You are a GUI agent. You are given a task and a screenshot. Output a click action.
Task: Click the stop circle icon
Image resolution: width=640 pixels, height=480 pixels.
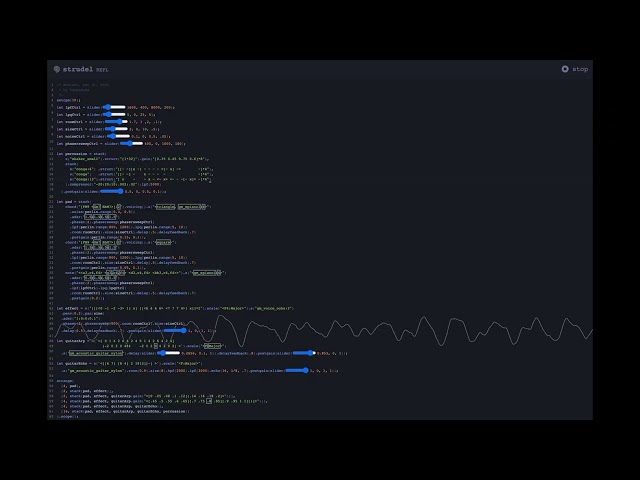click(565, 69)
